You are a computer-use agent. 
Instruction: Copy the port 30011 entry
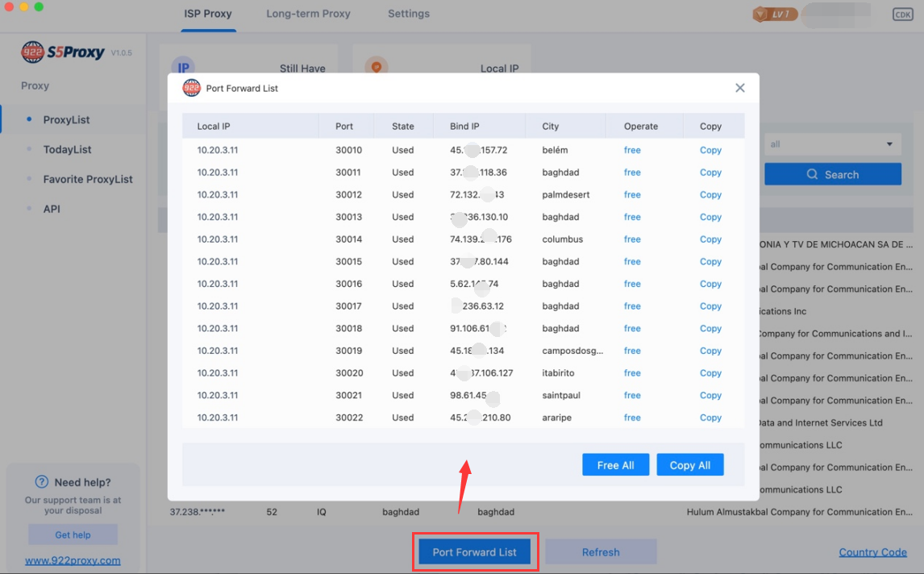710,173
